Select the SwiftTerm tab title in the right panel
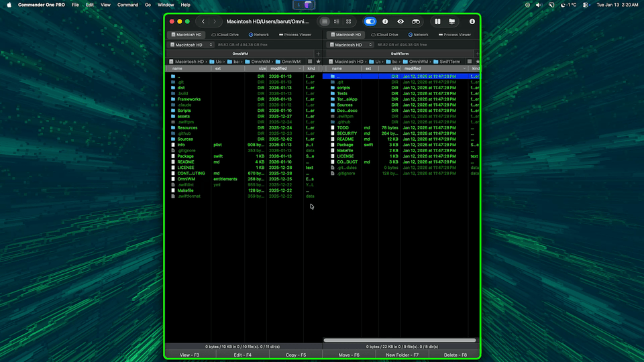The image size is (644, 362). 400,54
